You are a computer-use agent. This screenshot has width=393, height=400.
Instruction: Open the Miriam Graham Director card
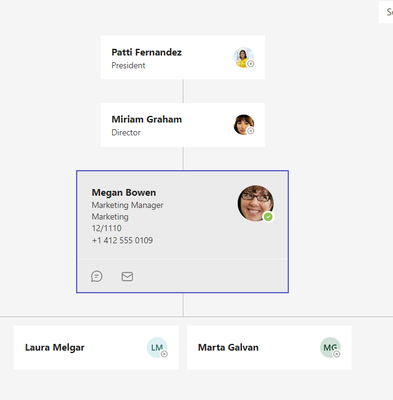pos(183,125)
